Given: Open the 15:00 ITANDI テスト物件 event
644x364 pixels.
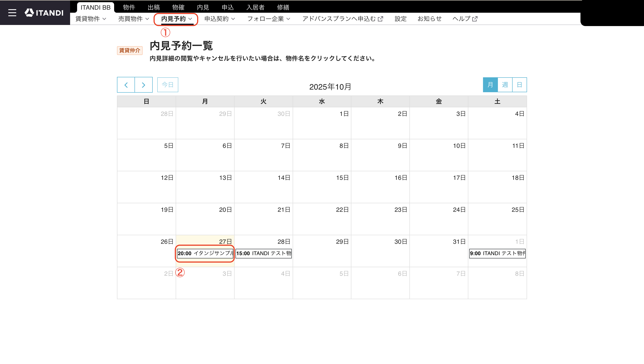Looking at the screenshot, I should [264, 253].
